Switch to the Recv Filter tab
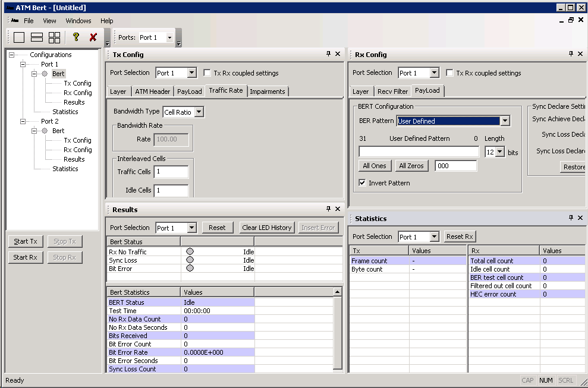The width and height of the screenshot is (588, 388). pos(392,92)
